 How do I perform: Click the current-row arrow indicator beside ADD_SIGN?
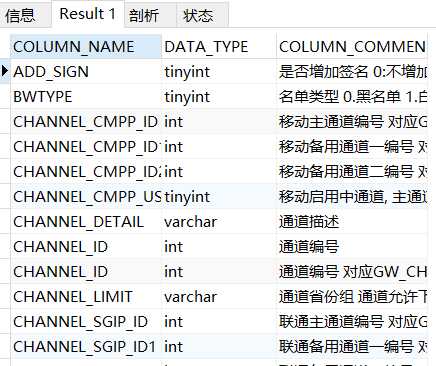tap(5, 71)
